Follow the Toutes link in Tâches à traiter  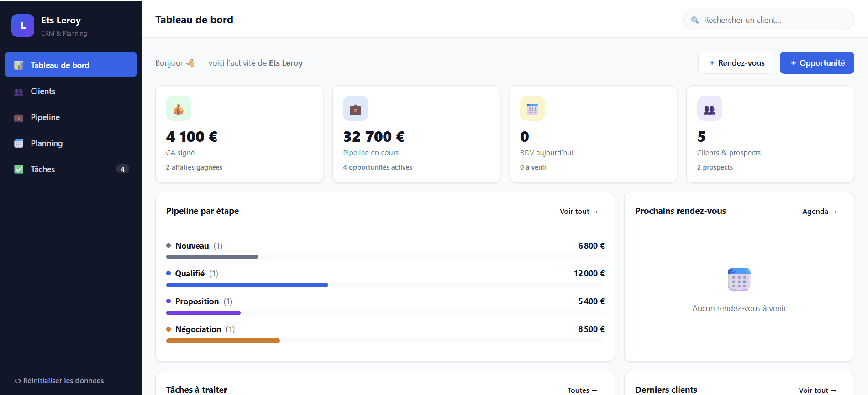(x=582, y=390)
